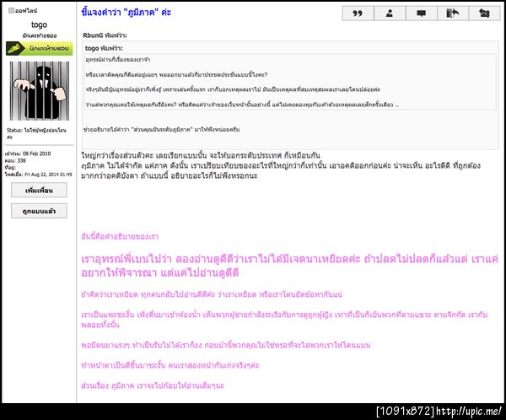Click pink line อันนี้คือคำอธิบายของเรา
Image resolution: width=506 pixels, height=420 pixels.
click(x=120, y=237)
